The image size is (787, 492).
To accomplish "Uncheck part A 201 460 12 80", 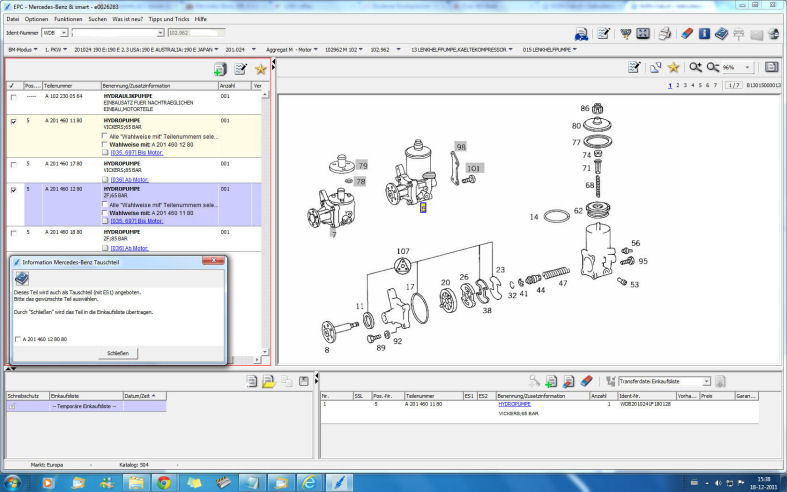I will [14, 190].
